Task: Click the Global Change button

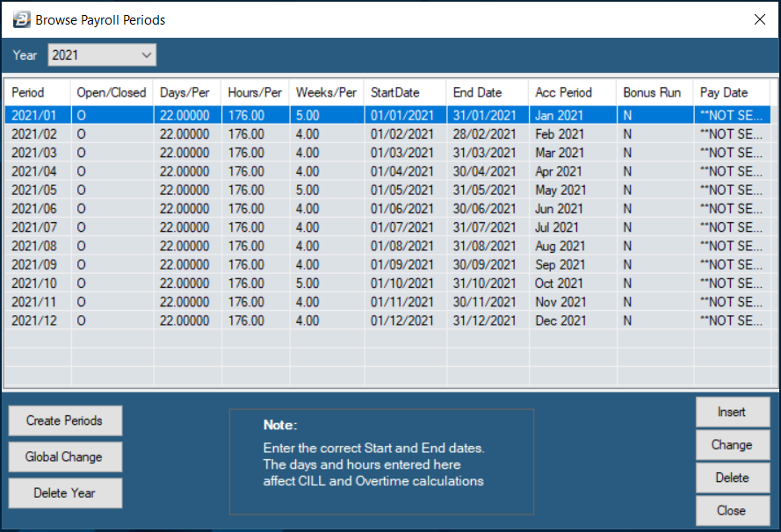Action: [65, 457]
